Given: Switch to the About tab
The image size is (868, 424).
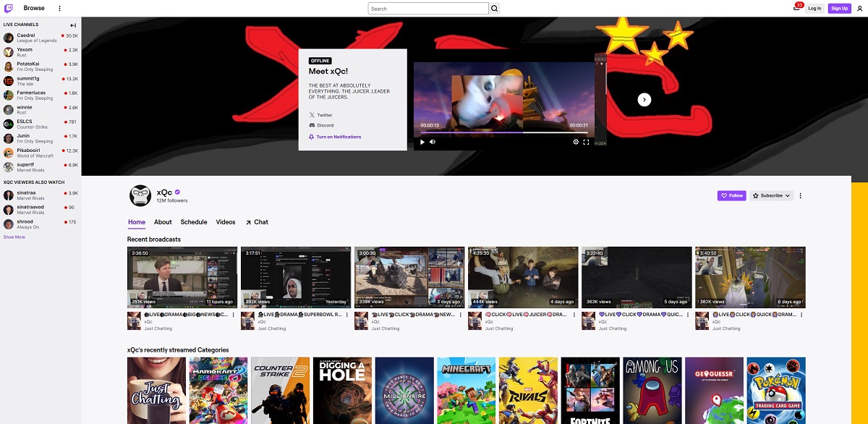Looking at the screenshot, I should (x=163, y=222).
